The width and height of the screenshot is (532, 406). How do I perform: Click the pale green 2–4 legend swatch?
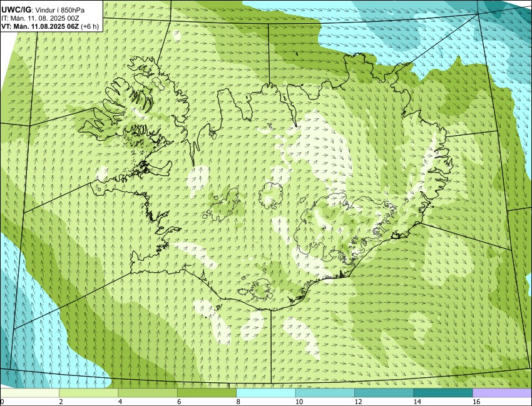coord(88,393)
